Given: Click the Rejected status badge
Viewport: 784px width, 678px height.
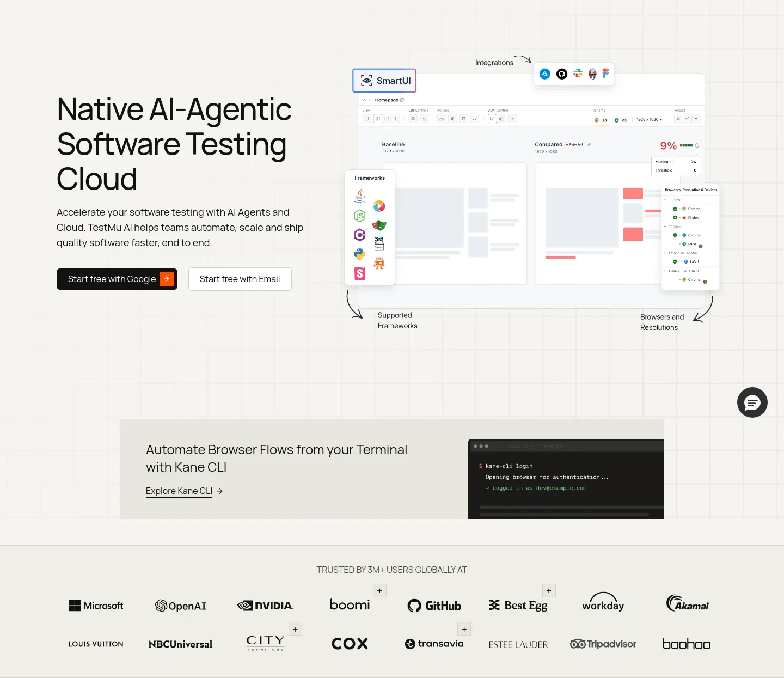Looking at the screenshot, I should pyautogui.click(x=574, y=145).
